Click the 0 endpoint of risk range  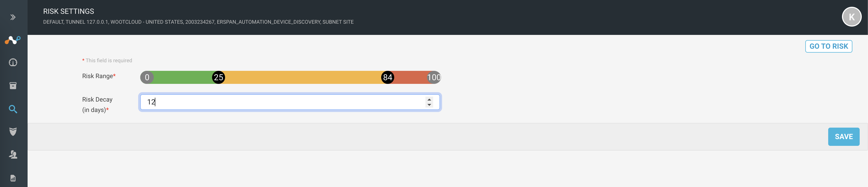click(147, 77)
